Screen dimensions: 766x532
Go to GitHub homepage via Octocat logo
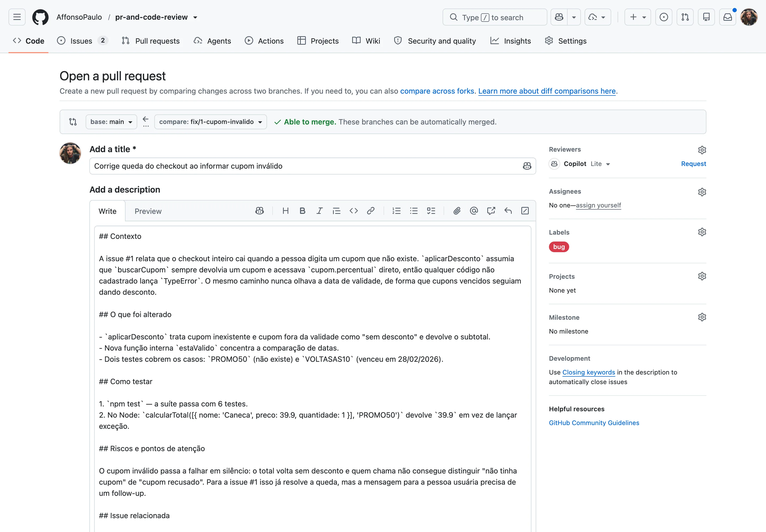click(x=40, y=17)
